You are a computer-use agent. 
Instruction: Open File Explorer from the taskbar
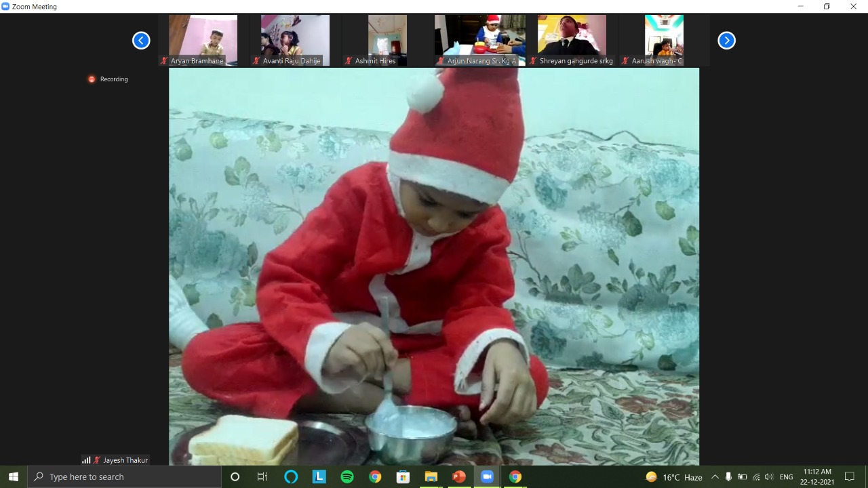pyautogui.click(x=431, y=477)
